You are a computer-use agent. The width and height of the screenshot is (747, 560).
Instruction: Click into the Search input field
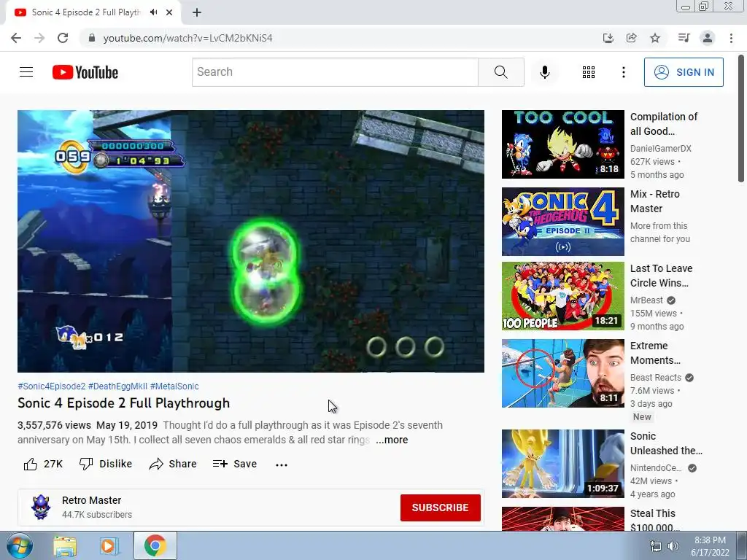click(335, 72)
